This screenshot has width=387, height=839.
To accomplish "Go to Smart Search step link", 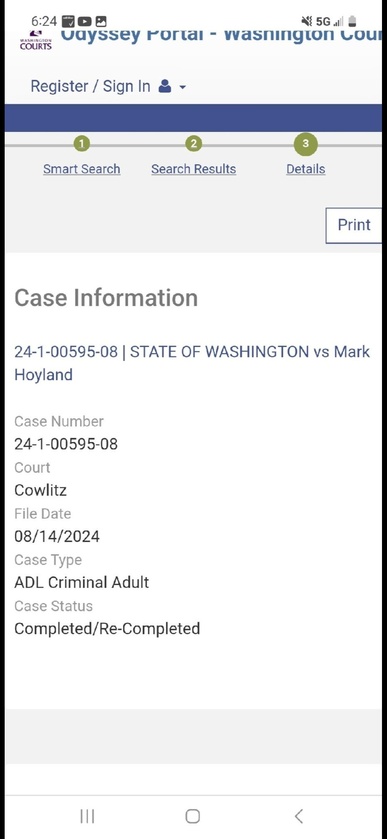I will pos(81,169).
